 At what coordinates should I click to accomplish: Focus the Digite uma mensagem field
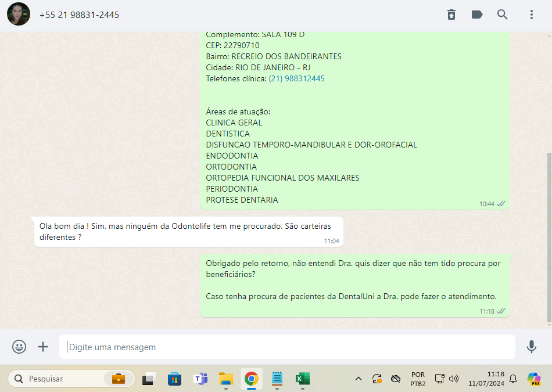tap(287, 347)
